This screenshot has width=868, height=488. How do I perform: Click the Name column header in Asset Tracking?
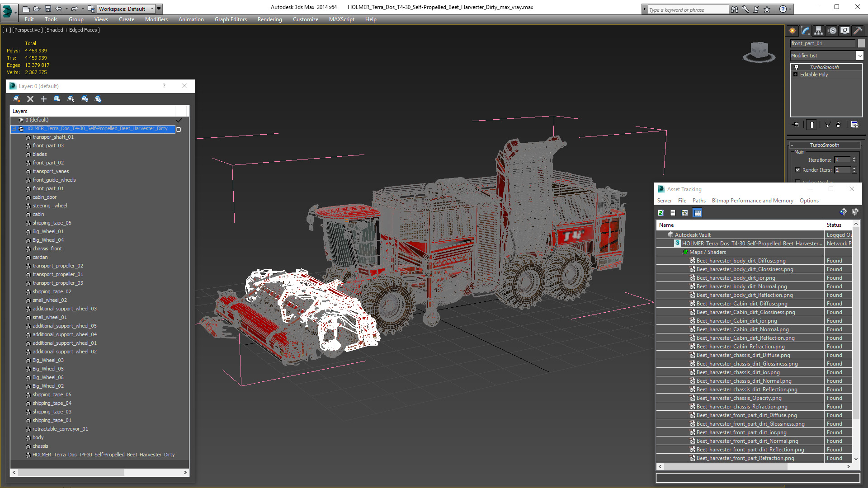(740, 225)
